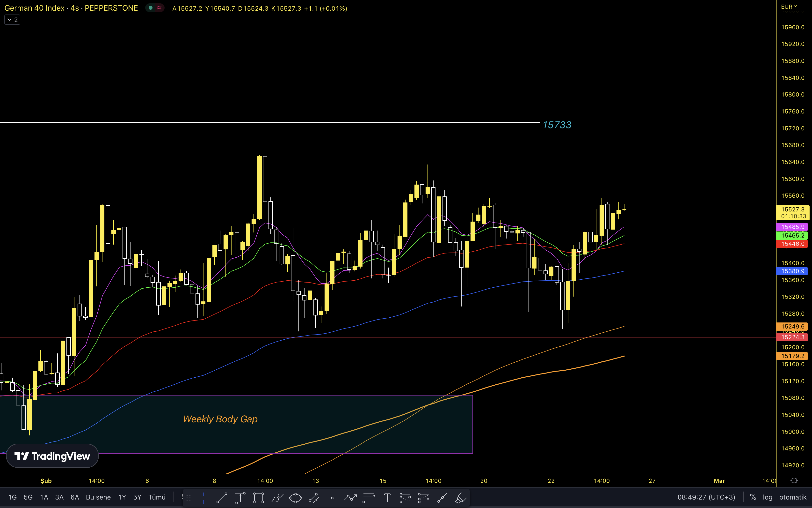
Task: Select the horizontal line tool
Action: (332, 498)
